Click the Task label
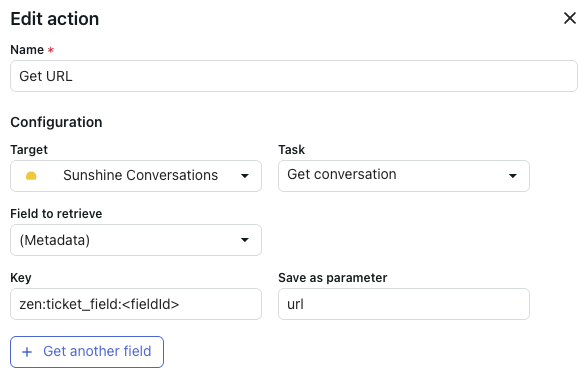588x381 pixels. coord(291,150)
